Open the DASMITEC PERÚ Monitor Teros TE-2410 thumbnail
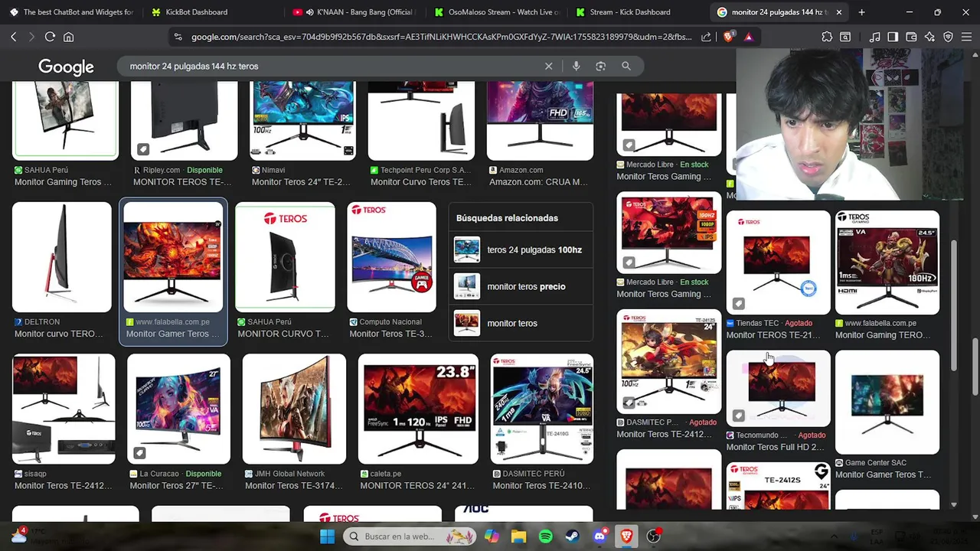The image size is (980, 551). [x=542, y=409]
